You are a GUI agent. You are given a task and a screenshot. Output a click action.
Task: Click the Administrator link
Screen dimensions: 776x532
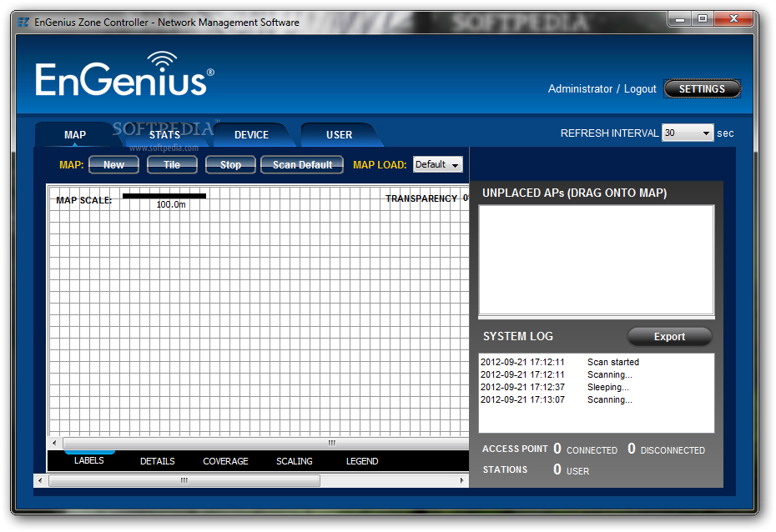pos(580,89)
